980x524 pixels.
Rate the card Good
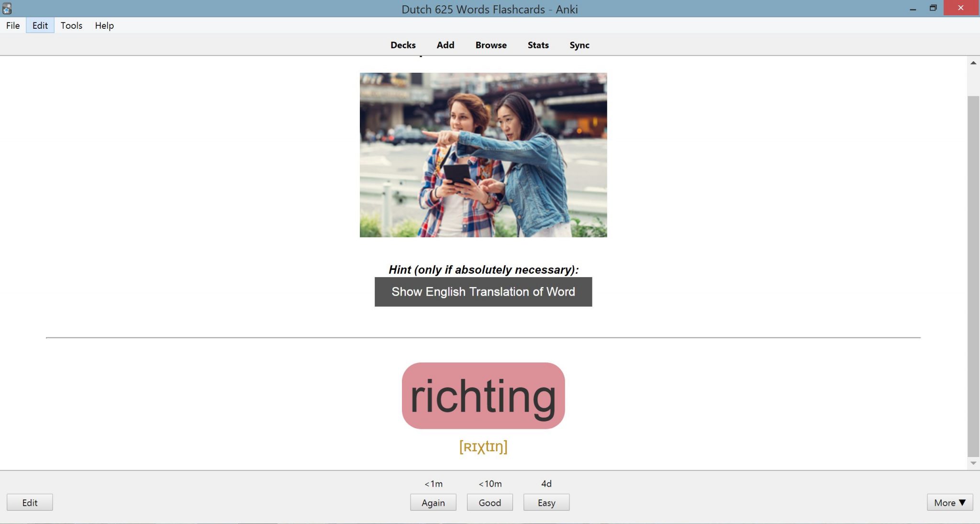point(490,502)
